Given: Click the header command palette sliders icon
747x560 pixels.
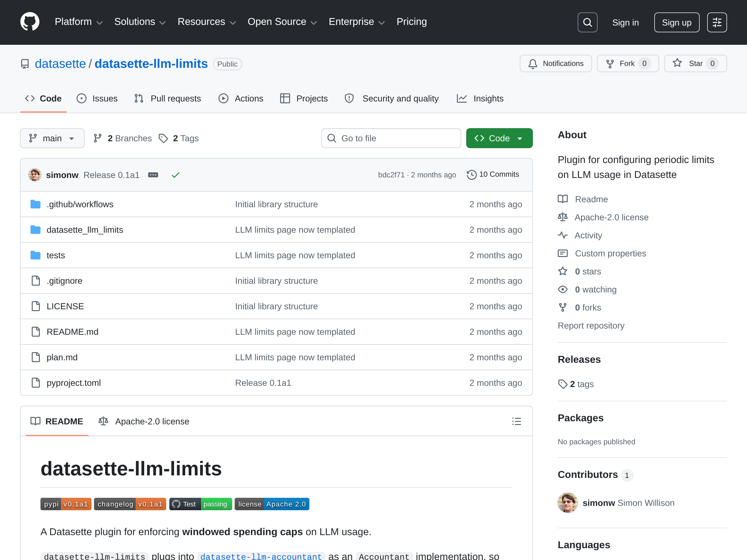Looking at the screenshot, I should pos(717,22).
